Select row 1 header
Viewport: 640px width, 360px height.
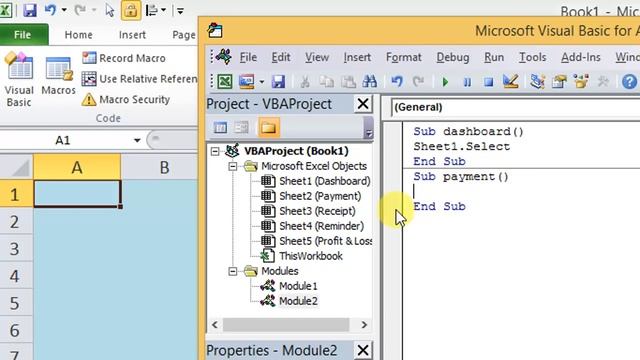(15, 194)
